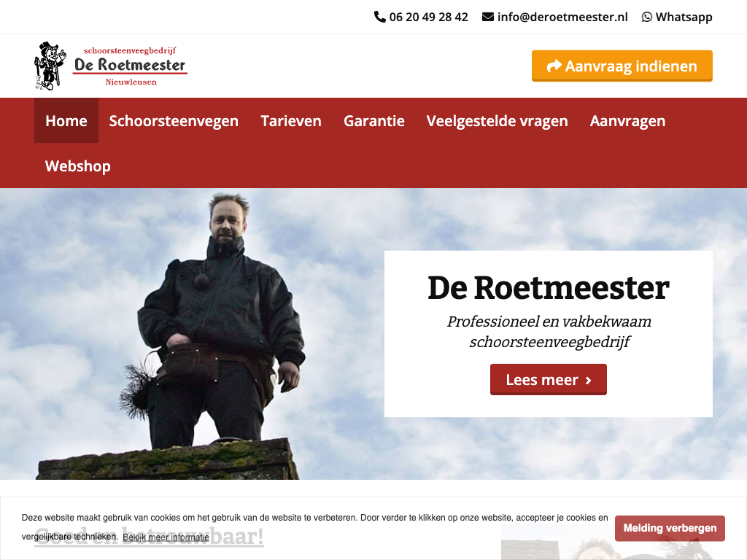Click the Melding verbergen button
Screen dimensions: 747x560
point(670,528)
